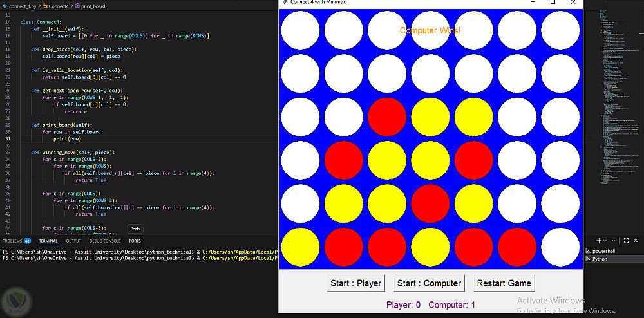The width and height of the screenshot is (644, 318).
Task: Close the Connect 4 with Minimax window
Action: 573,2
